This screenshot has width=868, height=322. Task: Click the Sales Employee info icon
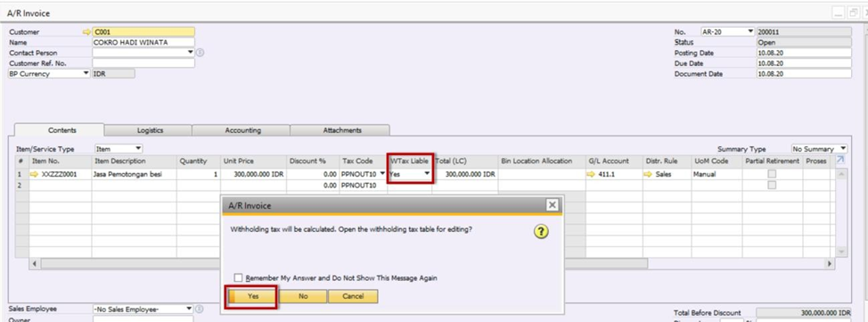[x=200, y=309]
